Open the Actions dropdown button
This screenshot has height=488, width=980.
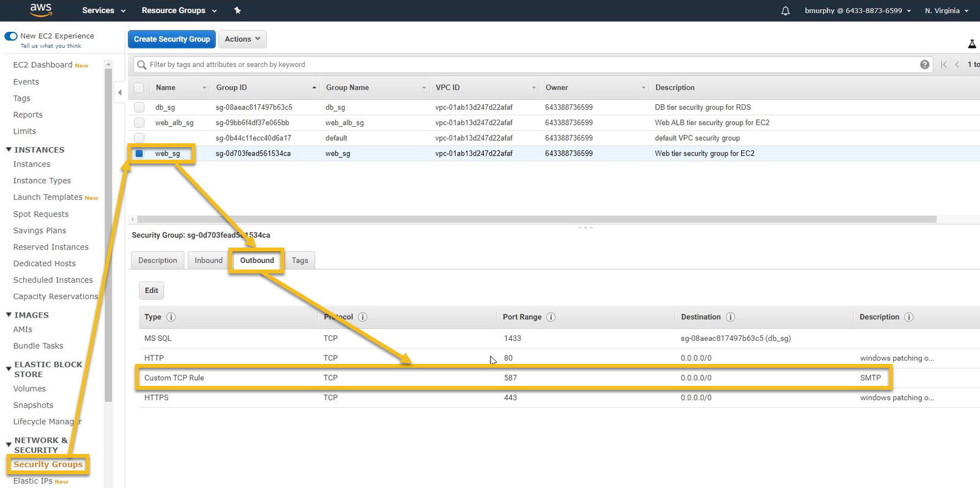[x=243, y=39]
